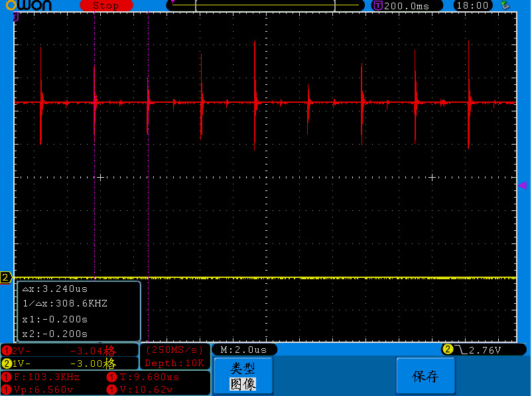The image size is (532, 396).
Task: Click the x2:-0.200s cursor value
Action: 54,334
